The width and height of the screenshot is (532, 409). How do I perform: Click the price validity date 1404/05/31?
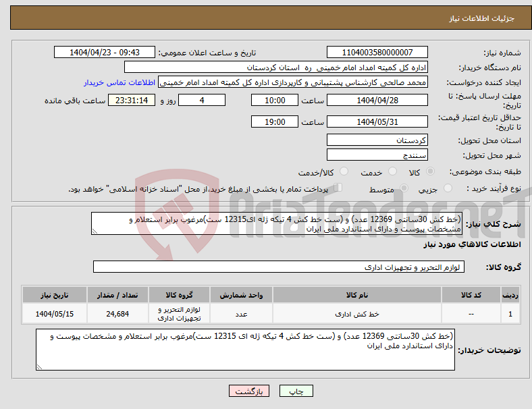point(377,121)
